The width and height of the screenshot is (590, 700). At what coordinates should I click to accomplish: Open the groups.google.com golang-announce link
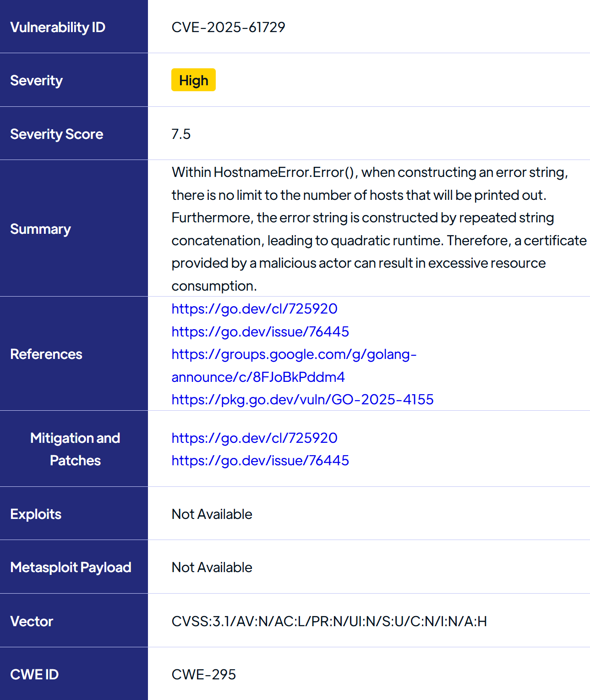click(x=294, y=365)
